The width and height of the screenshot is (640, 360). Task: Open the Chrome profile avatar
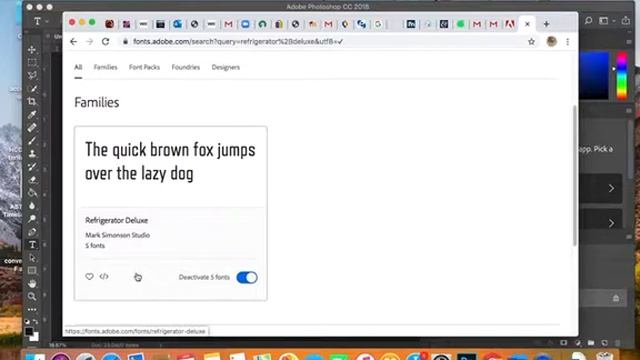coord(551,42)
